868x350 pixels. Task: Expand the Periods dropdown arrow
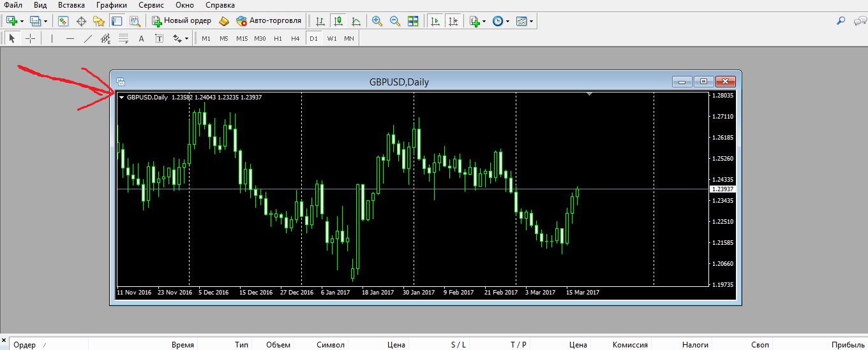click(508, 21)
